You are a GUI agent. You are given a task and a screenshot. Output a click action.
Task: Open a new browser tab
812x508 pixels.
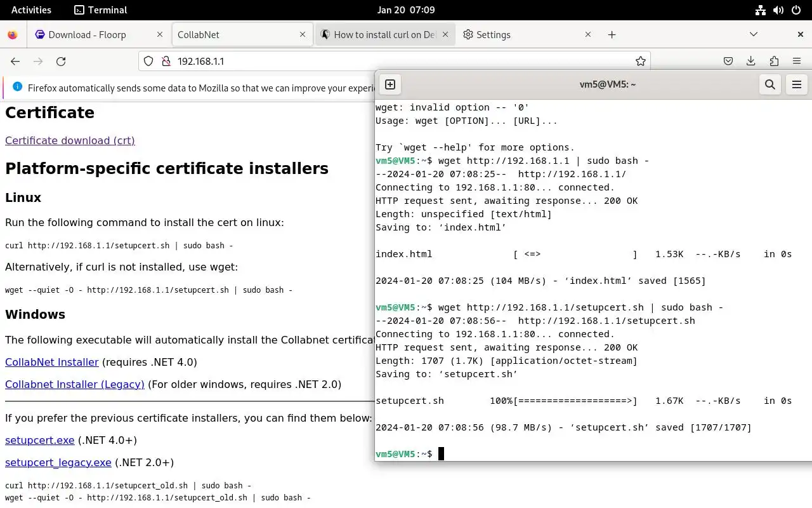click(612, 35)
